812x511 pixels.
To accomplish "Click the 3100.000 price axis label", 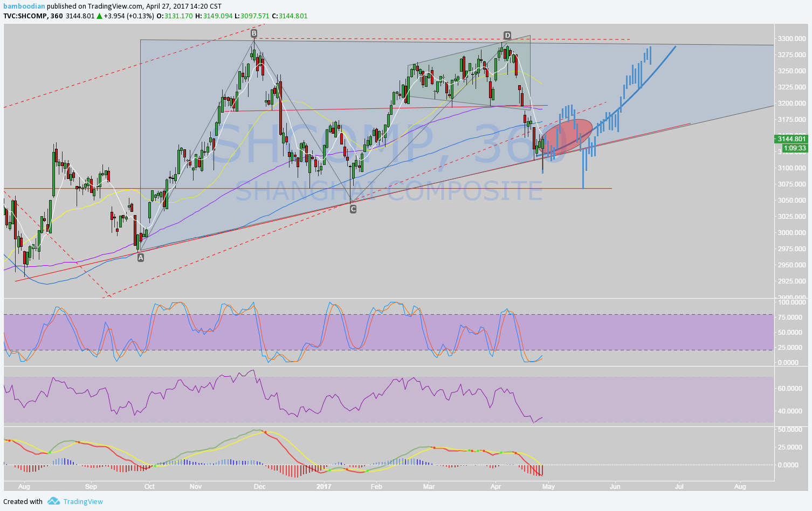I will pyautogui.click(x=792, y=168).
